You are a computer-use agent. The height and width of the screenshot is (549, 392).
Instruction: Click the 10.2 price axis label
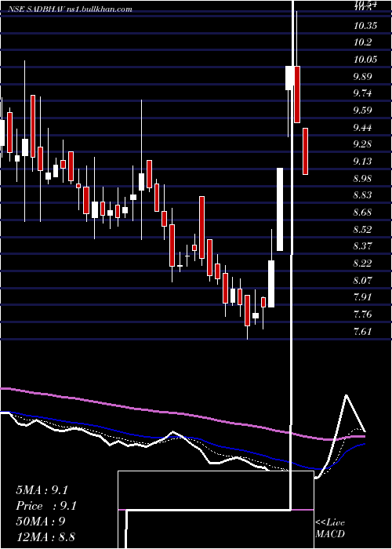click(362, 42)
